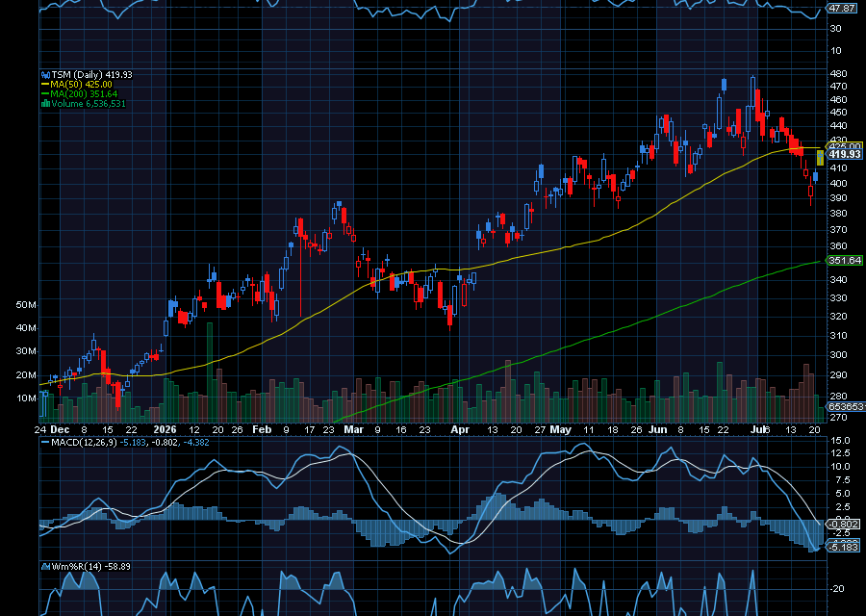Click the yellow line marker beside MA(50)
This screenshot has height=616, width=866.
pyautogui.click(x=46, y=85)
